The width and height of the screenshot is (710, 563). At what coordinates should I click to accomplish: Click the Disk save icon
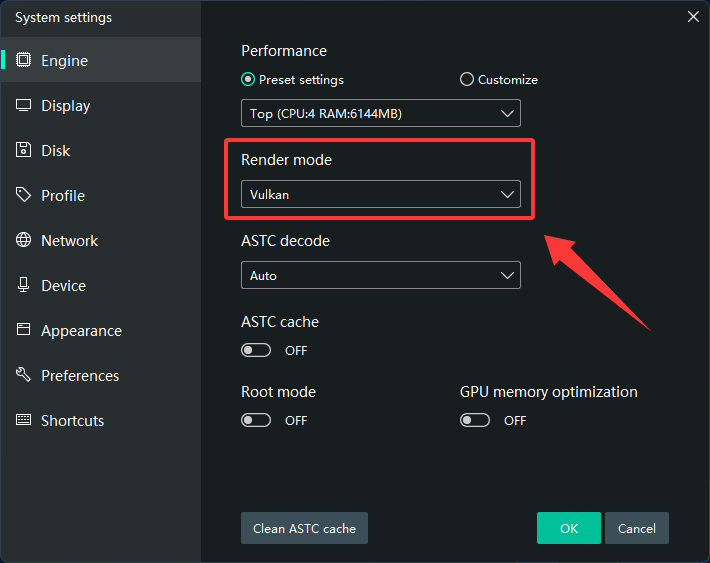23,150
